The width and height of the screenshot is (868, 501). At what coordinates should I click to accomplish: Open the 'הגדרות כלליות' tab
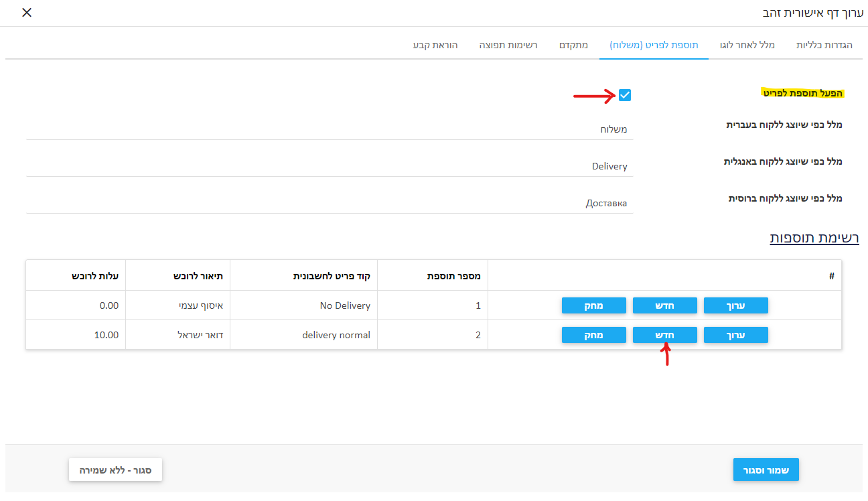824,45
